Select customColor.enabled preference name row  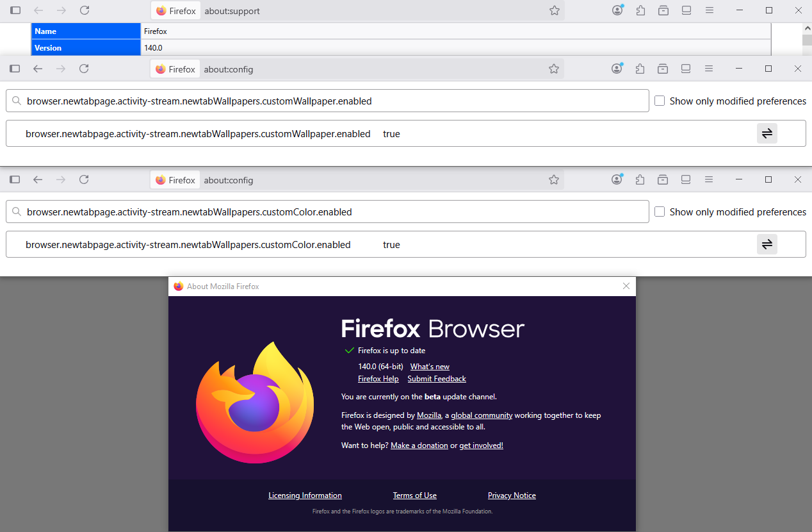188,245
